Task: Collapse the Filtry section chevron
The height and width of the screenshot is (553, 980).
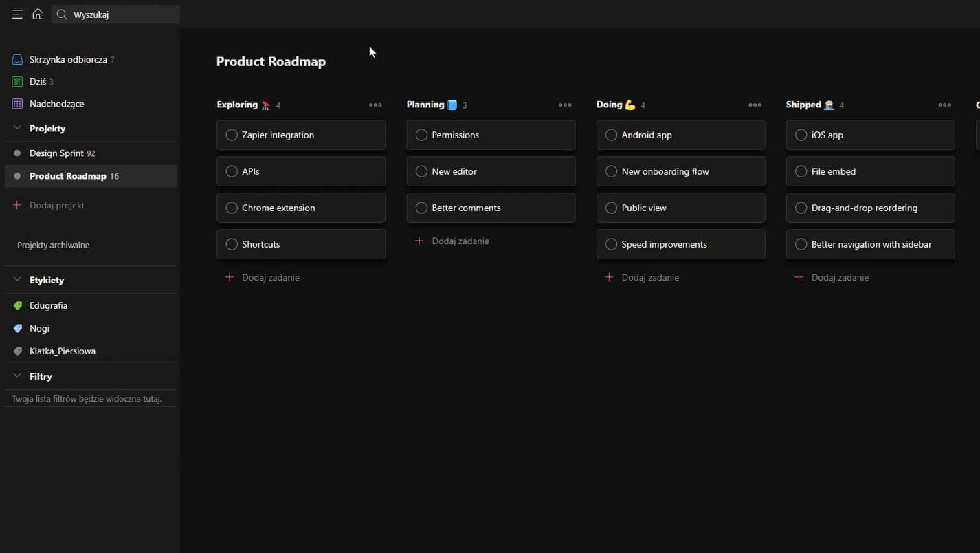Action: click(x=17, y=376)
